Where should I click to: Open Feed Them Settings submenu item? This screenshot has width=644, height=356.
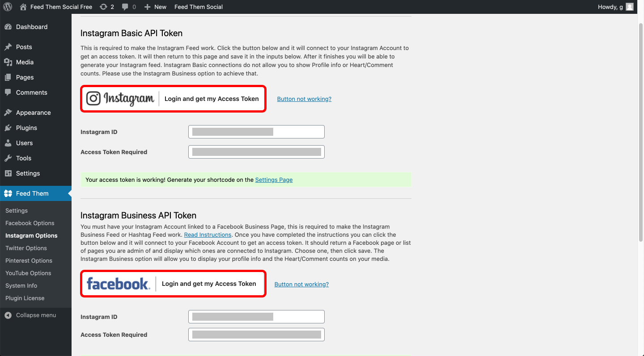coord(17,210)
